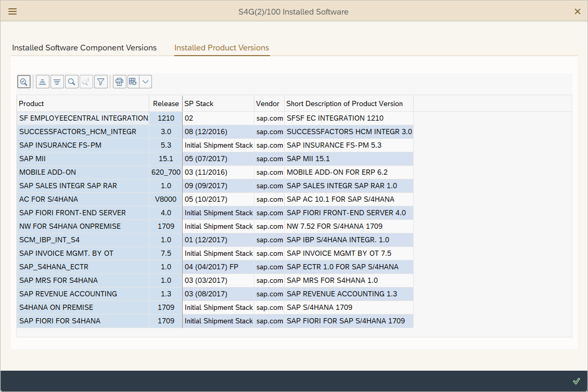
Task: Select S4HANA ON PREMISE product cell
Action: coord(83,307)
